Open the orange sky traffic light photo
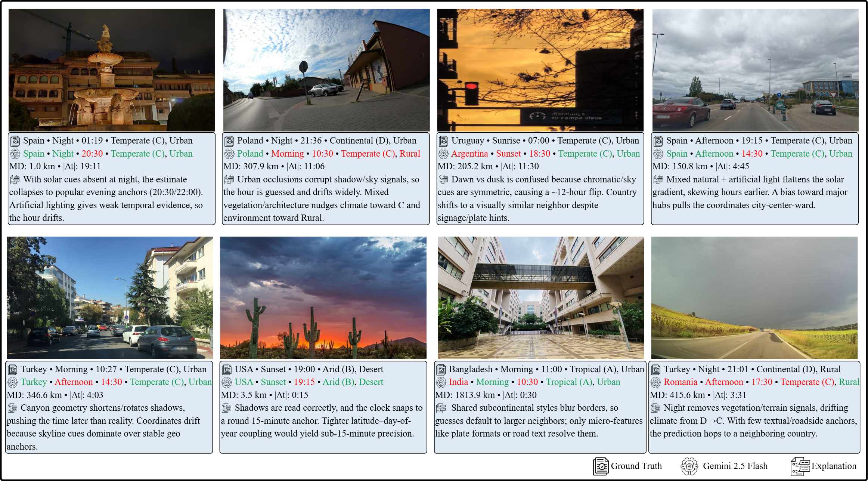This screenshot has width=868, height=481. click(x=540, y=70)
